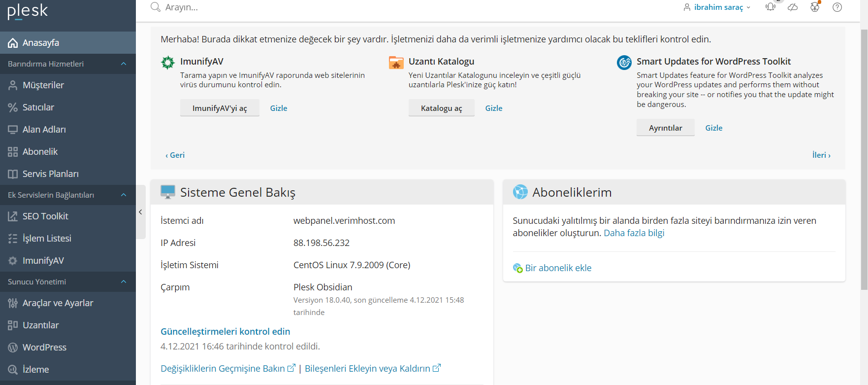The image size is (868, 385).
Task: Click the ImunifyAV'yi aç button
Action: click(x=220, y=108)
